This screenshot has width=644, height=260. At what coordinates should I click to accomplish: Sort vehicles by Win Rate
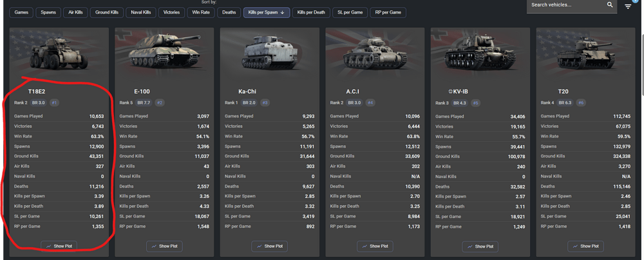tap(202, 12)
